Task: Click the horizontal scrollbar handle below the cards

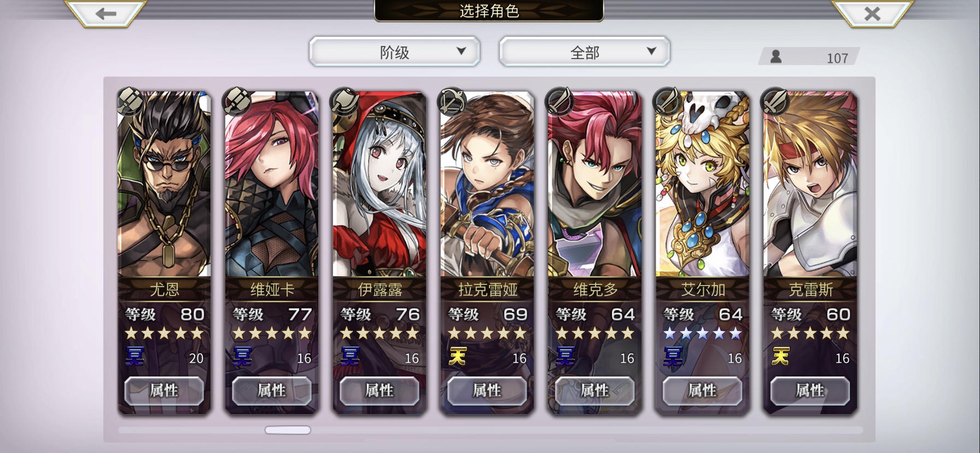Action: click(288, 430)
